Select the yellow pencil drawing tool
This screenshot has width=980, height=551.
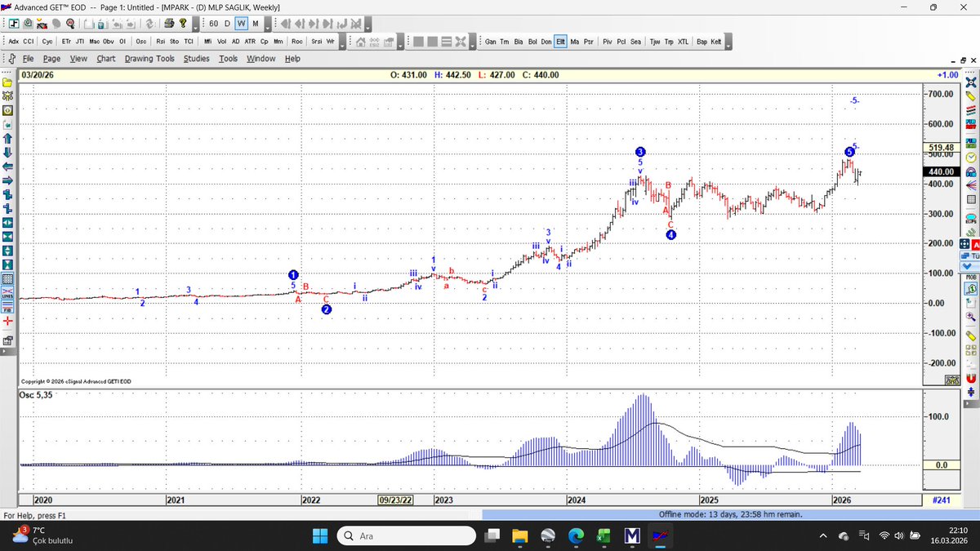[971, 96]
